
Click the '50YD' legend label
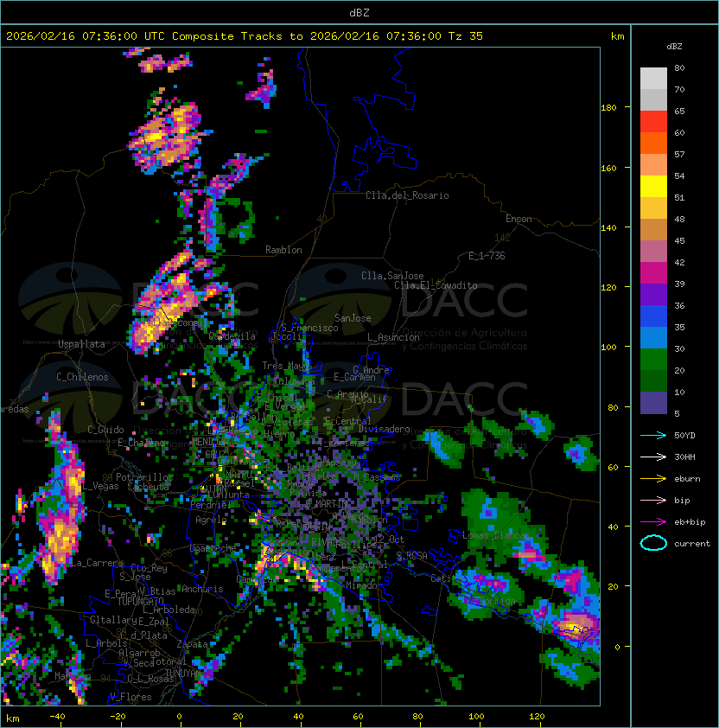pos(684,436)
